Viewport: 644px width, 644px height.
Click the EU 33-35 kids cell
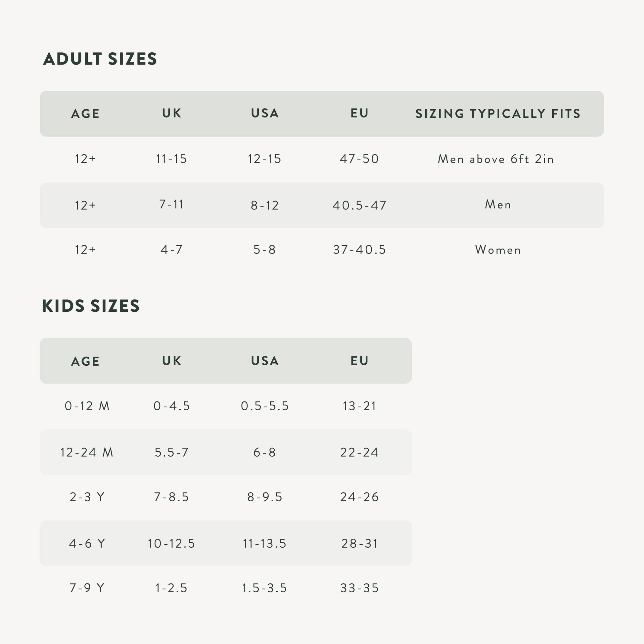tap(359, 588)
